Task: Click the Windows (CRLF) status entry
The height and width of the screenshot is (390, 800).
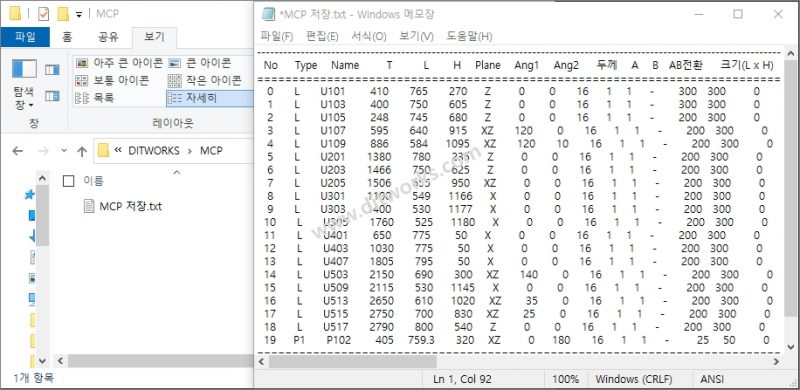Action: 634,379
